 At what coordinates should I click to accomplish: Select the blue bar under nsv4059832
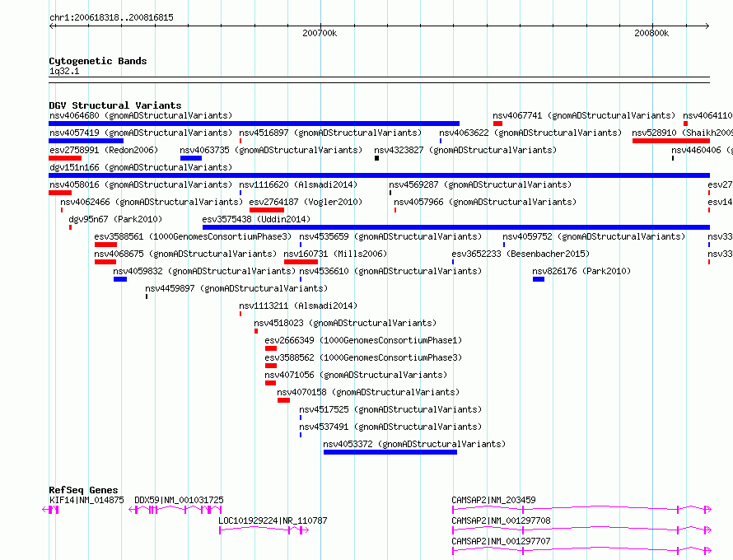120,279
